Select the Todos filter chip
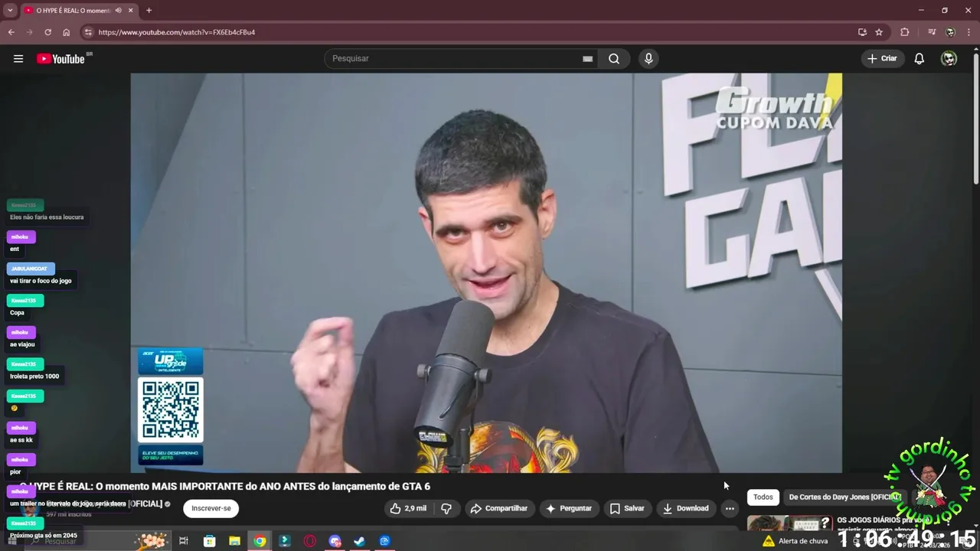980x551 pixels. (763, 497)
